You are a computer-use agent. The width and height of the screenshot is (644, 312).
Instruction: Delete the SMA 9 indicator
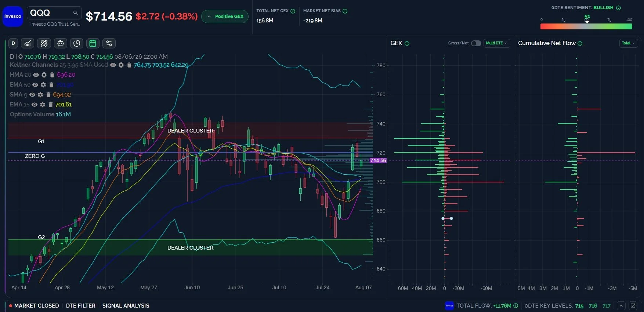48,95
